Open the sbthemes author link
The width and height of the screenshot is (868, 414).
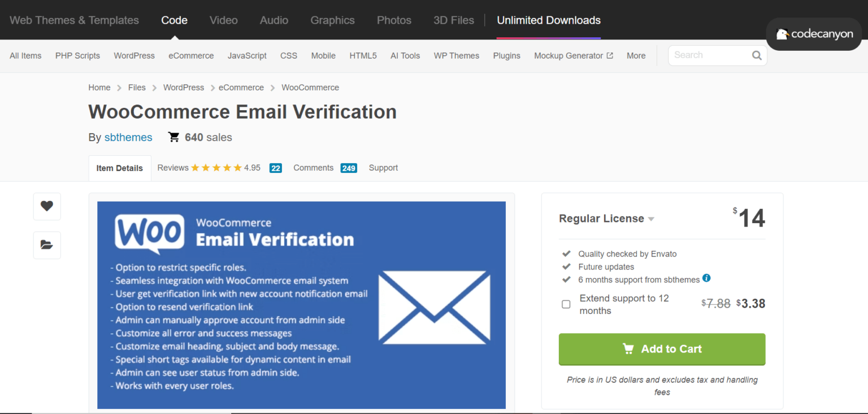click(x=128, y=137)
